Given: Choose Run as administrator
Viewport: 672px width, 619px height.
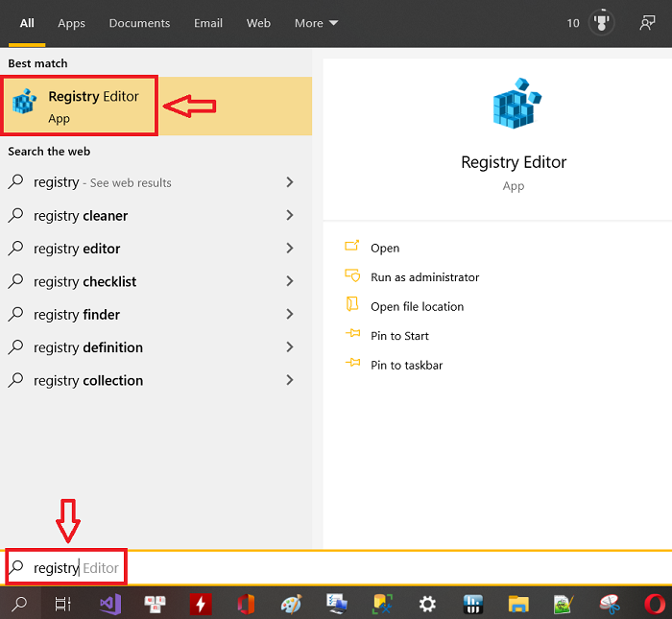Looking at the screenshot, I should (x=424, y=277).
